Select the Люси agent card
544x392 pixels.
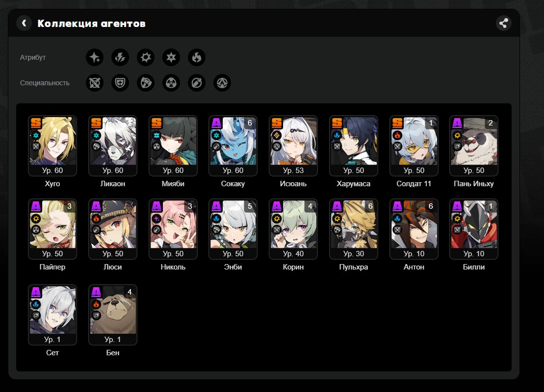click(113, 229)
